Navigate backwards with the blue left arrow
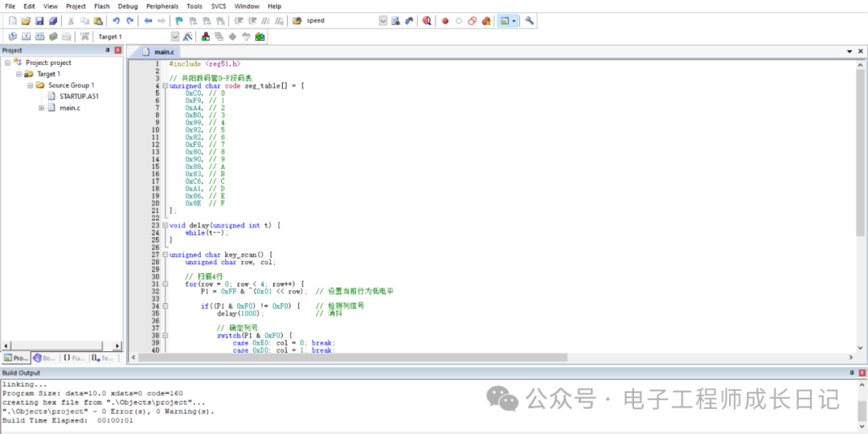 148,20
